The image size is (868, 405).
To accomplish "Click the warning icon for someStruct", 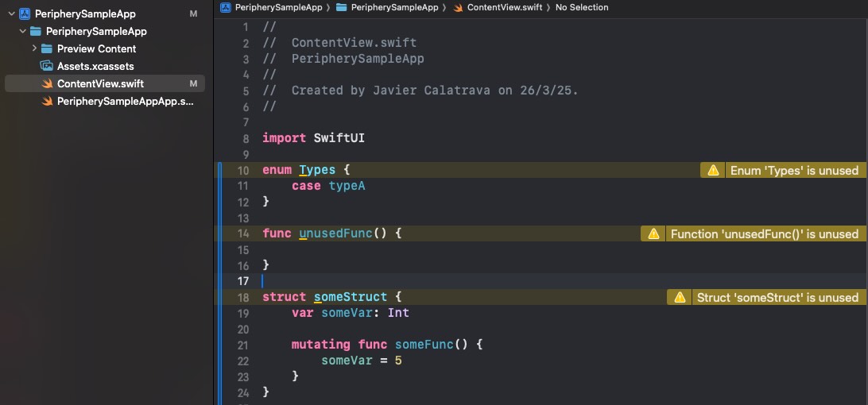I will [680, 298].
